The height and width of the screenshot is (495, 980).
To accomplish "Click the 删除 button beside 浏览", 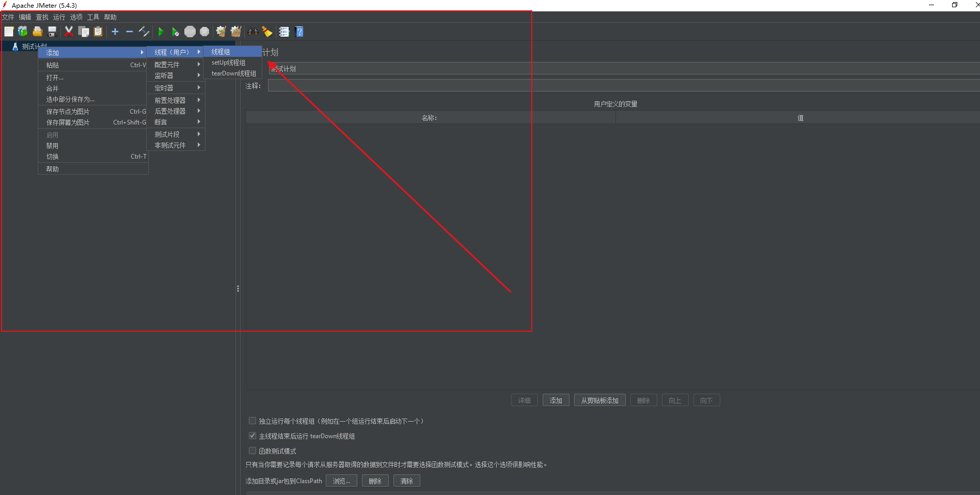I will pyautogui.click(x=375, y=481).
